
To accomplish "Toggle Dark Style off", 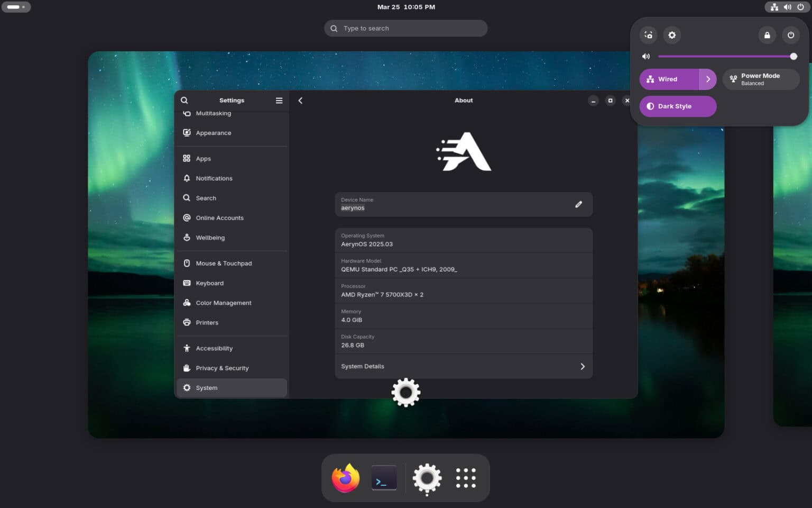I will [x=678, y=106].
